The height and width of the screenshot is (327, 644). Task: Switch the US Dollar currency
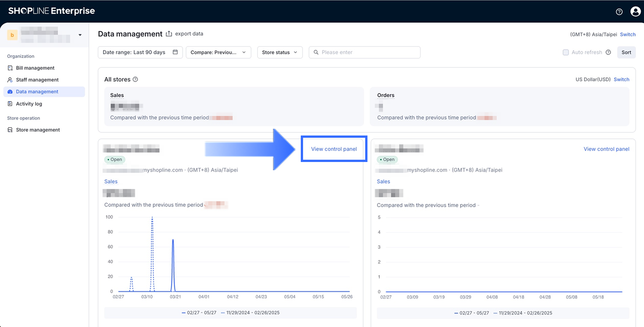[621, 79]
